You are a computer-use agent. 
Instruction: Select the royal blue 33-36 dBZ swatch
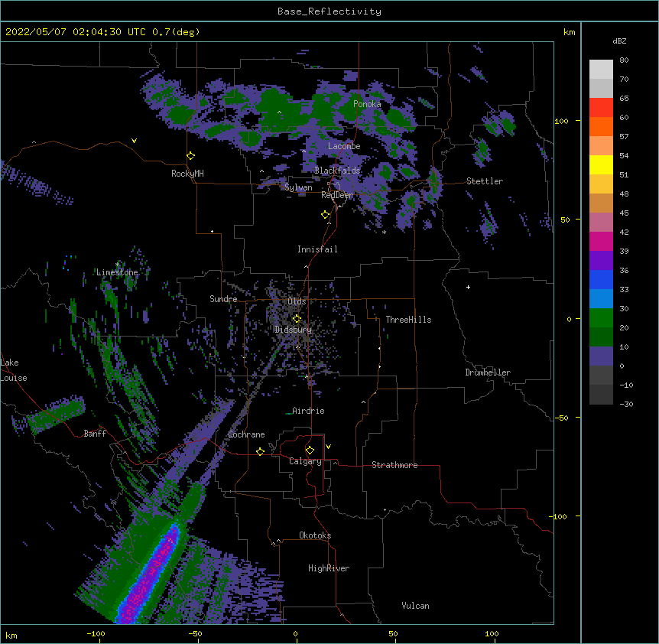[x=601, y=279]
